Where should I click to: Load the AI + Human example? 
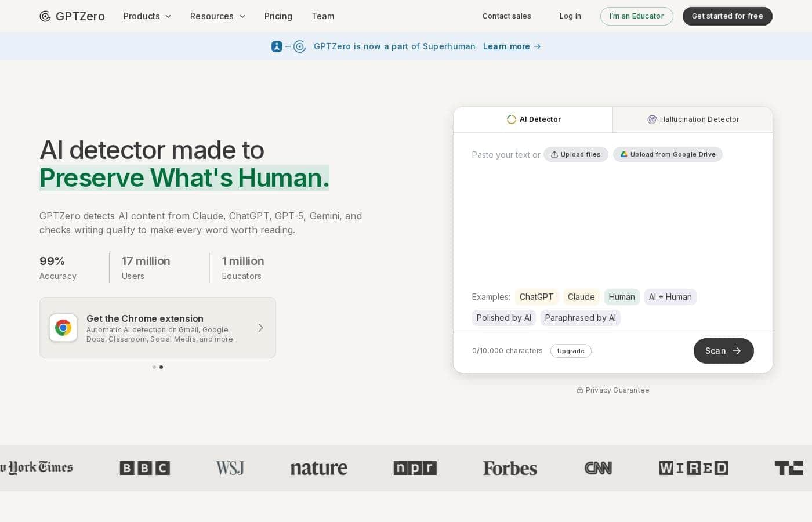pyautogui.click(x=670, y=297)
